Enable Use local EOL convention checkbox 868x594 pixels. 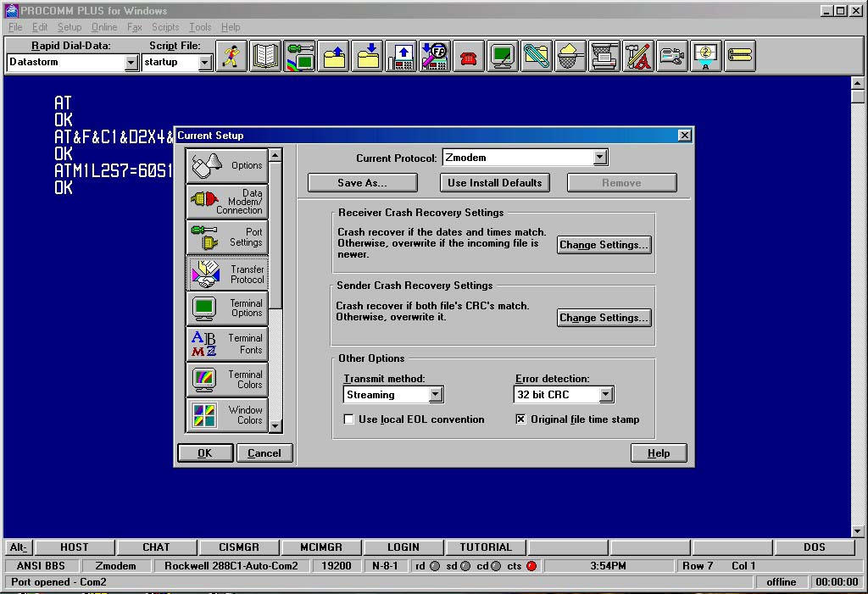(348, 419)
